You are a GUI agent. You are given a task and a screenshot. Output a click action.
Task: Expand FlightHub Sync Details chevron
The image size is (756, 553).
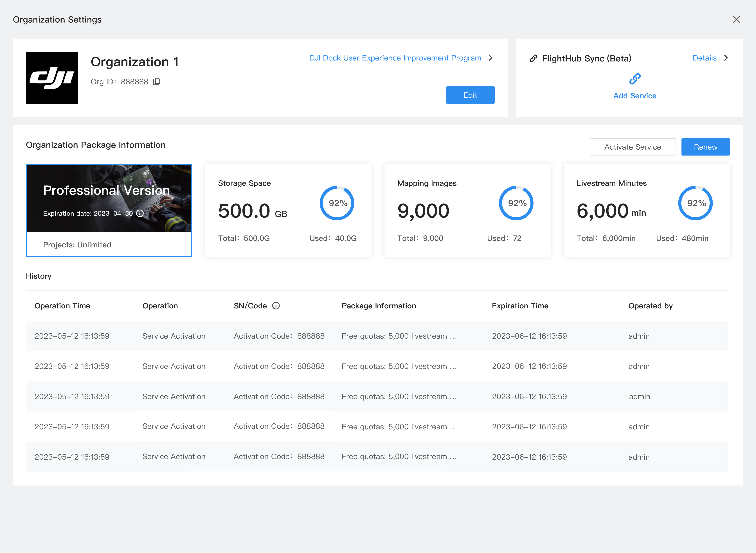click(x=726, y=58)
